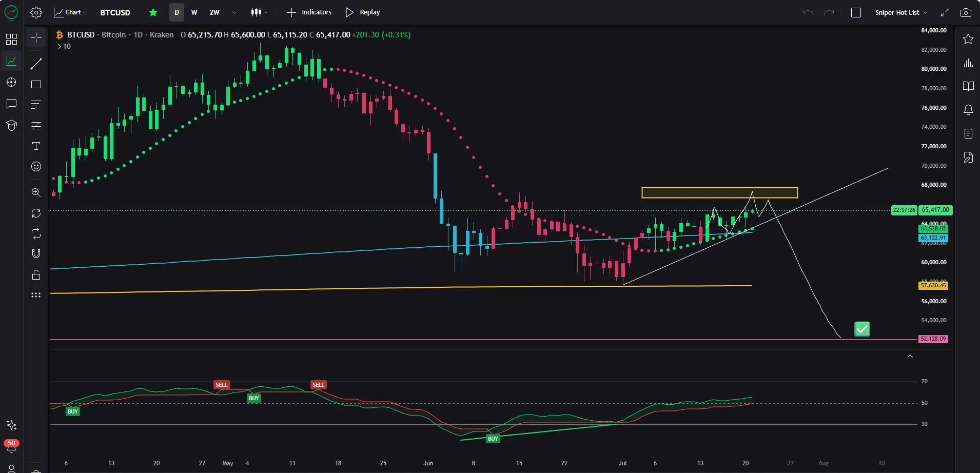Screen dimensions: 980x473
Task: Take a chart snapshot with camera
Action: coord(966,12)
